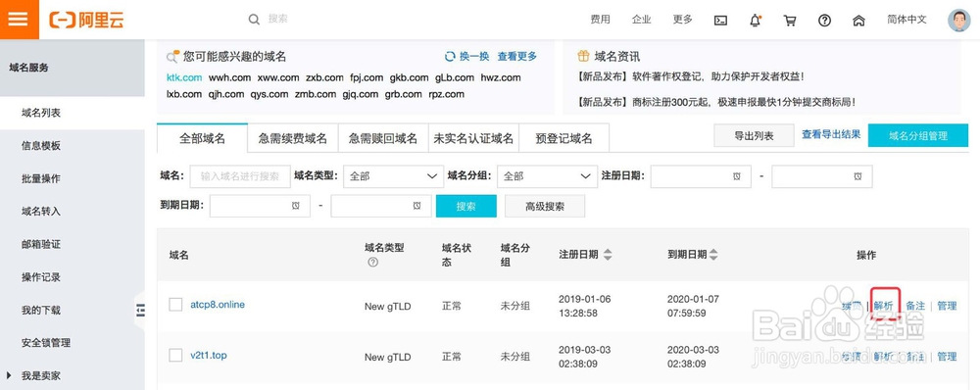980x390 pixels.
Task: Open the notification bell
Action: click(756, 20)
